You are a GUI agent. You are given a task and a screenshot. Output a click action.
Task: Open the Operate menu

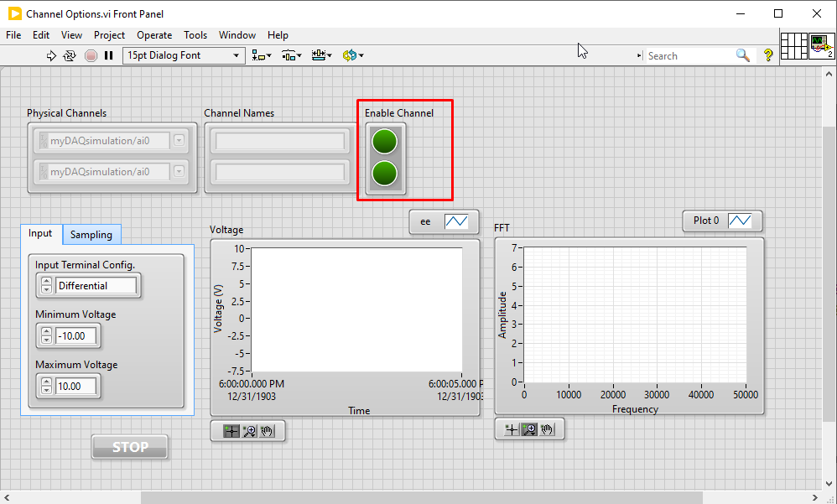[x=154, y=35]
